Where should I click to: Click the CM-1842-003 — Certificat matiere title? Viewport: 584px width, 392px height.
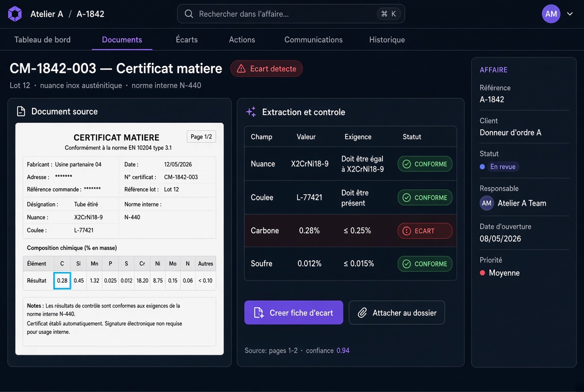(116, 68)
